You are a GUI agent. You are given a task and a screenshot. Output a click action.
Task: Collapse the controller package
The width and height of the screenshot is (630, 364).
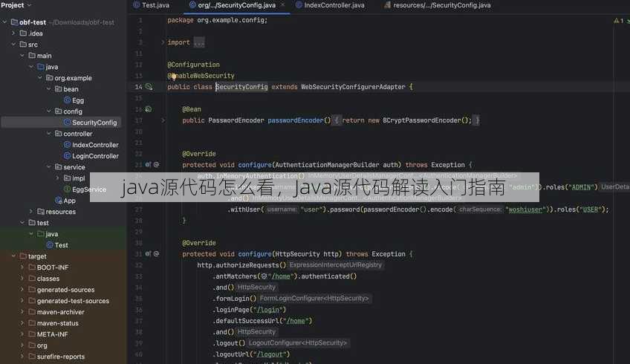[x=49, y=134]
